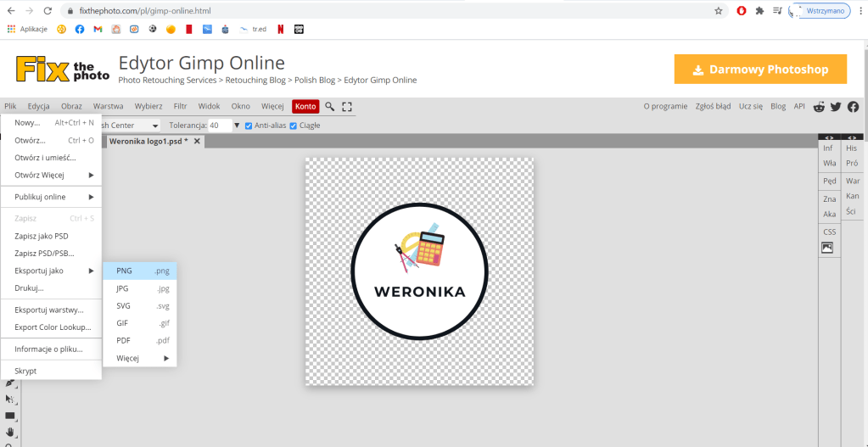
Task: Close the Weronika logo1.psd tab
Action: 197,141
